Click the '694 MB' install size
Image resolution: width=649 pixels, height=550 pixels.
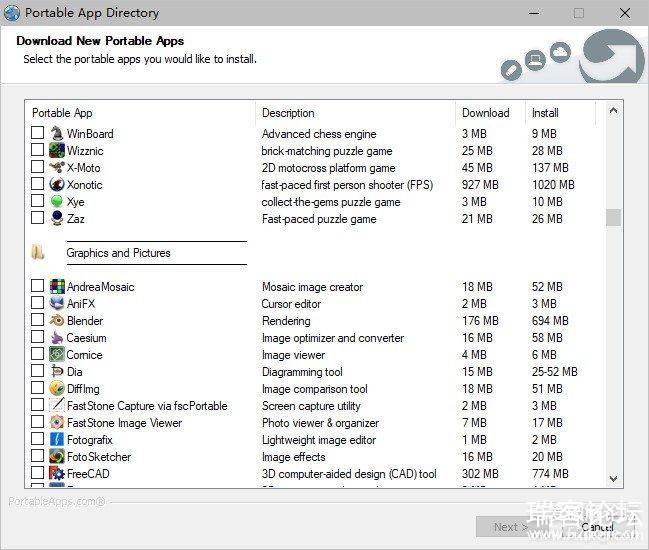(550, 320)
